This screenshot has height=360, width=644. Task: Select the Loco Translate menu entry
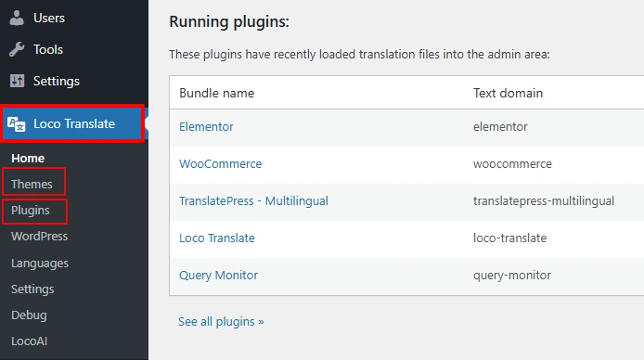point(74,123)
